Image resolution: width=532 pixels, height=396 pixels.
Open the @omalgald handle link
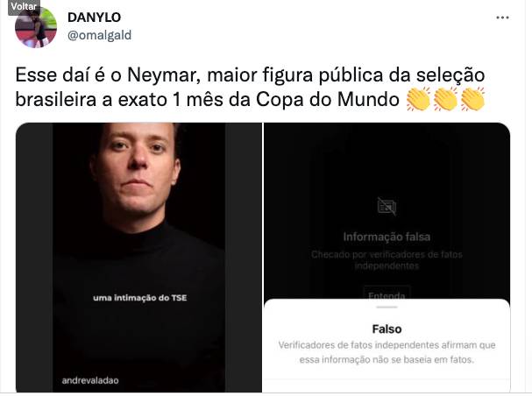tap(99, 35)
